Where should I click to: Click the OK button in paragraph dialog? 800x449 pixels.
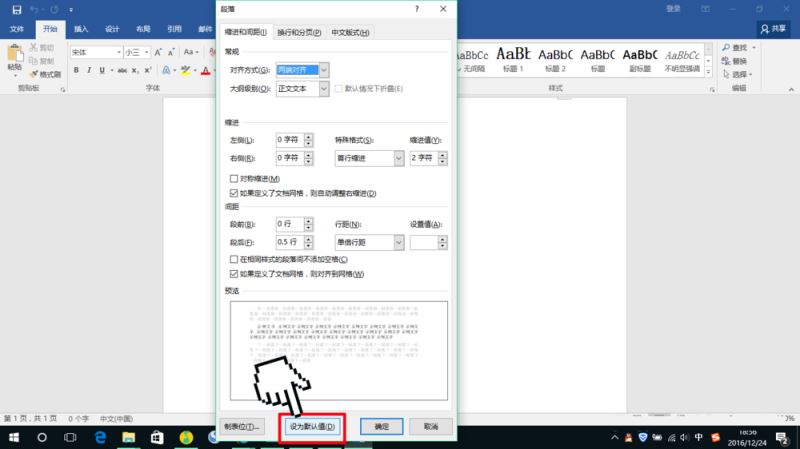tap(382, 427)
